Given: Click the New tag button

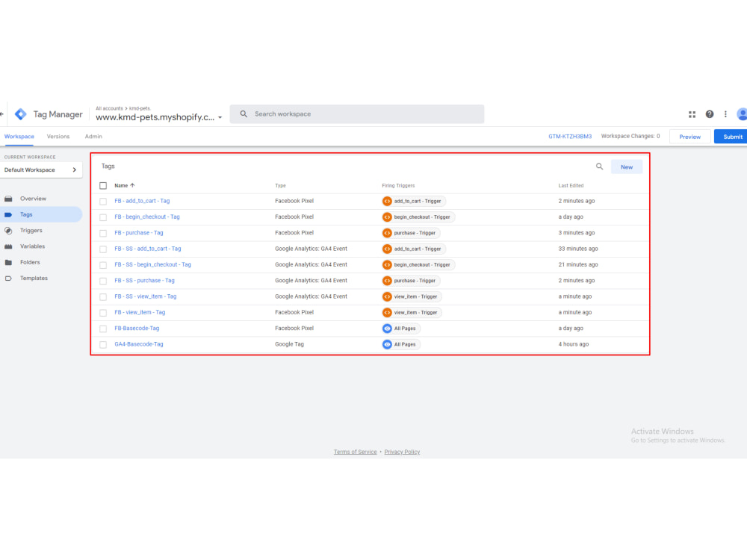Looking at the screenshot, I should pos(627,167).
